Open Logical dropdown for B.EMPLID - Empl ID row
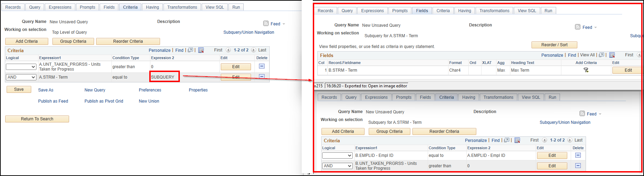 [x=337, y=155]
